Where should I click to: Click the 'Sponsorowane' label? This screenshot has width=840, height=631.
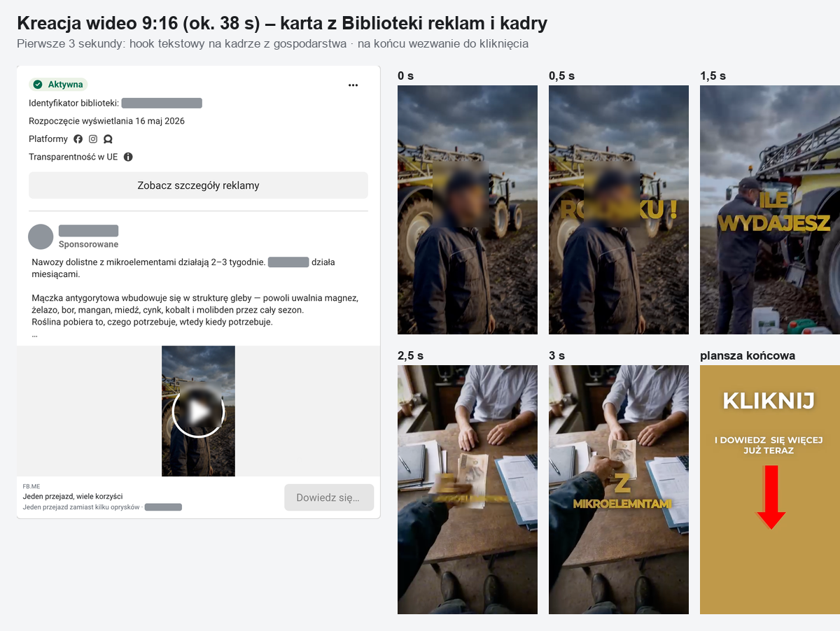tap(88, 244)
